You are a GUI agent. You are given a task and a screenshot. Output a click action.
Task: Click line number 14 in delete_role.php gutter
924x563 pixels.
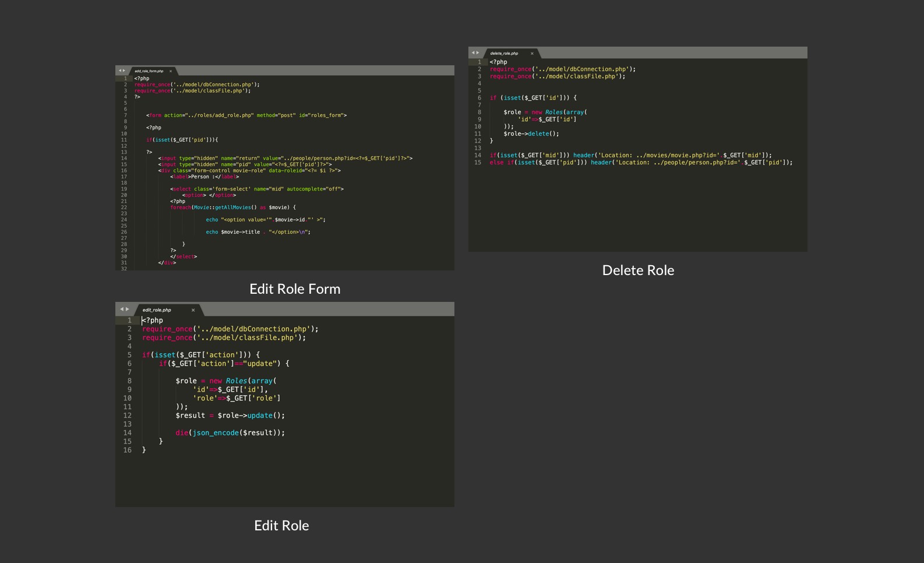click(x=478, y=155)
